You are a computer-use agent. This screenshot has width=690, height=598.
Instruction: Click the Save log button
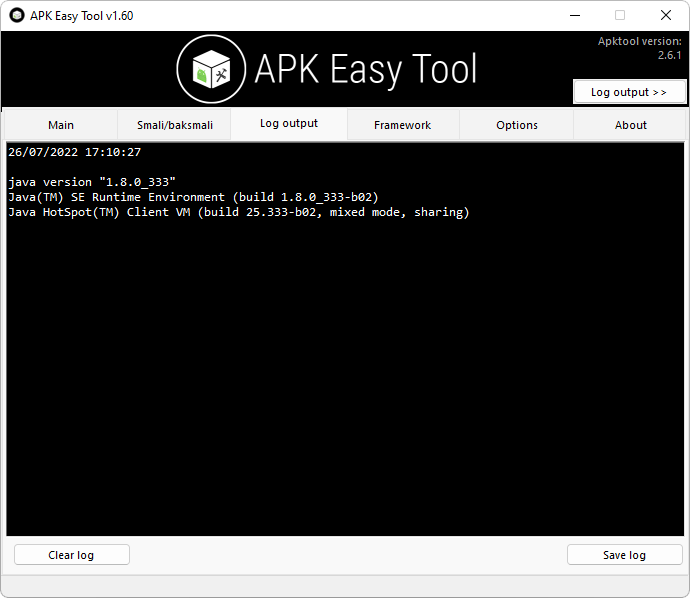[624, 555]
